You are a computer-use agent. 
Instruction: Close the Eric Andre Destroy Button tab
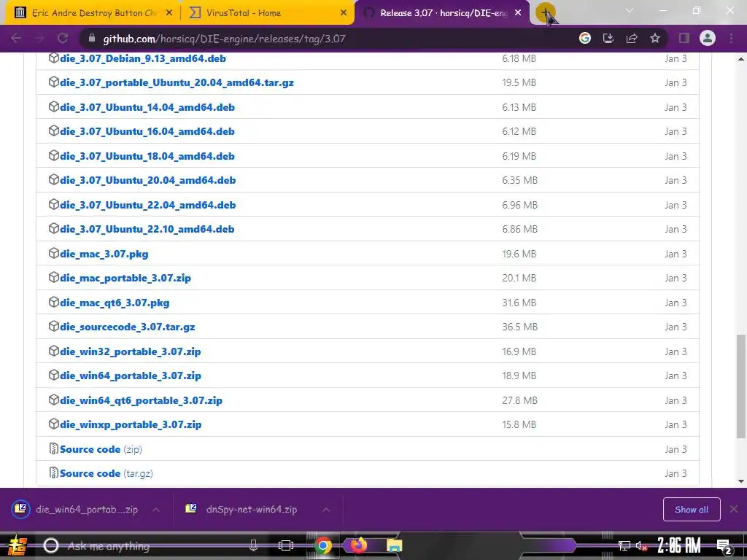coord(169,13)
